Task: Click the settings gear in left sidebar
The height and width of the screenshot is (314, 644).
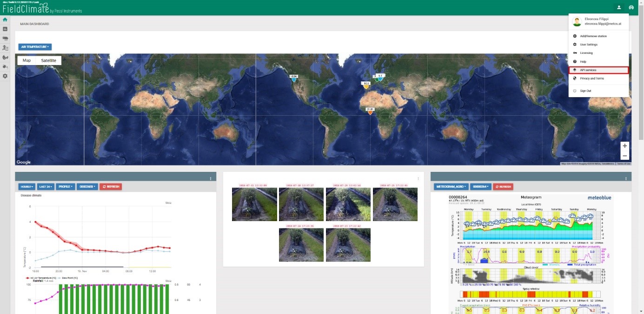Action: (x=5, y=76)
